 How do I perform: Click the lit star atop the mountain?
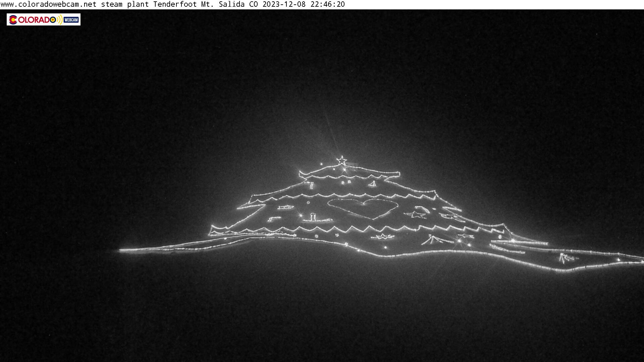coord(341,161)
